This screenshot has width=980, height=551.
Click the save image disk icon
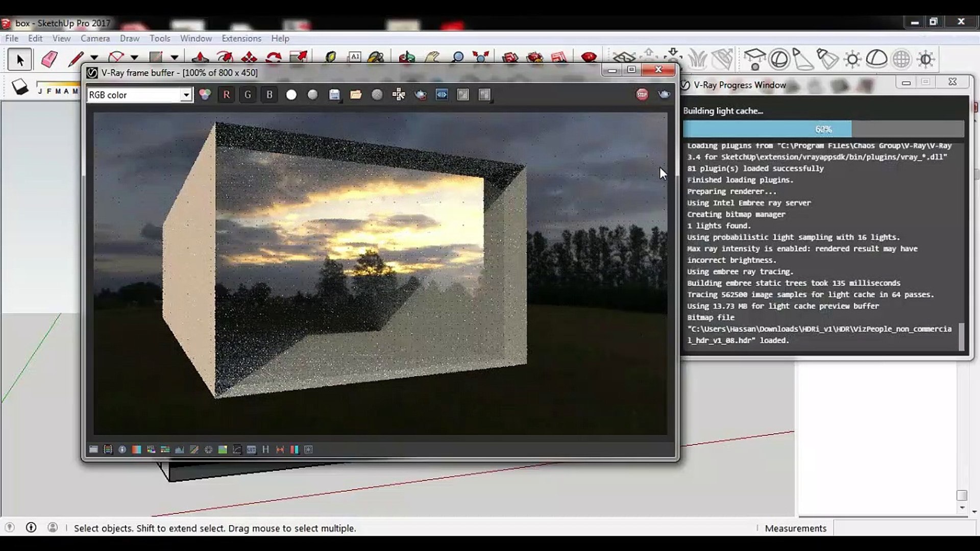(334, 95)
